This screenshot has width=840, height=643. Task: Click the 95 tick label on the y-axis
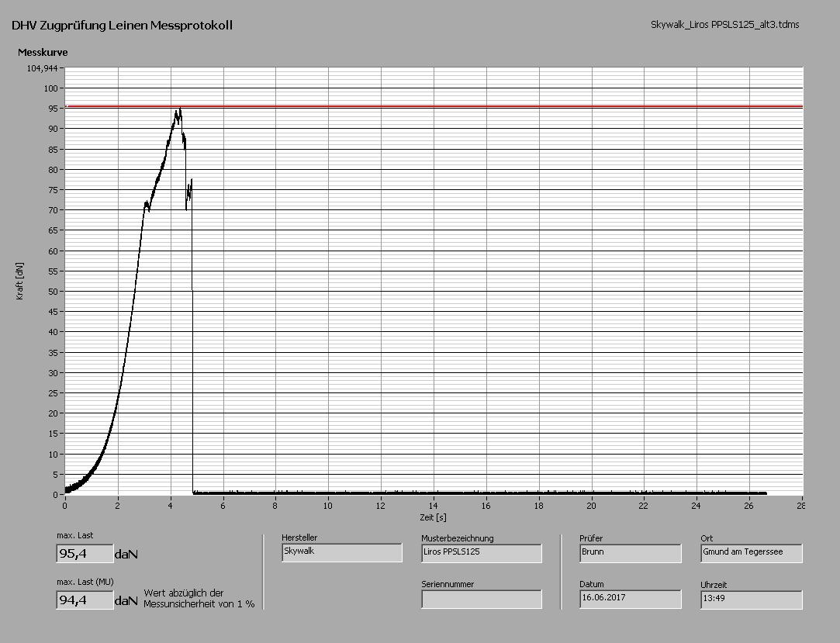click(53, 109)
